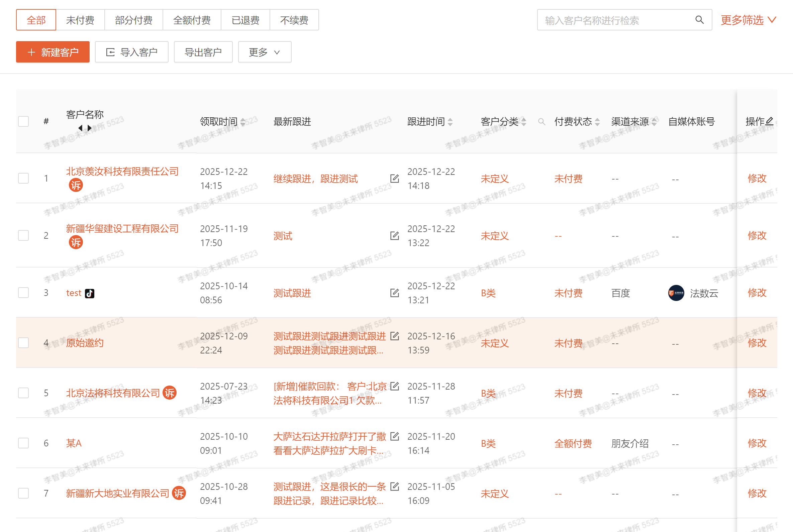
Task: Sort by 领取时间 column arrows
Action: pos(243,122)
